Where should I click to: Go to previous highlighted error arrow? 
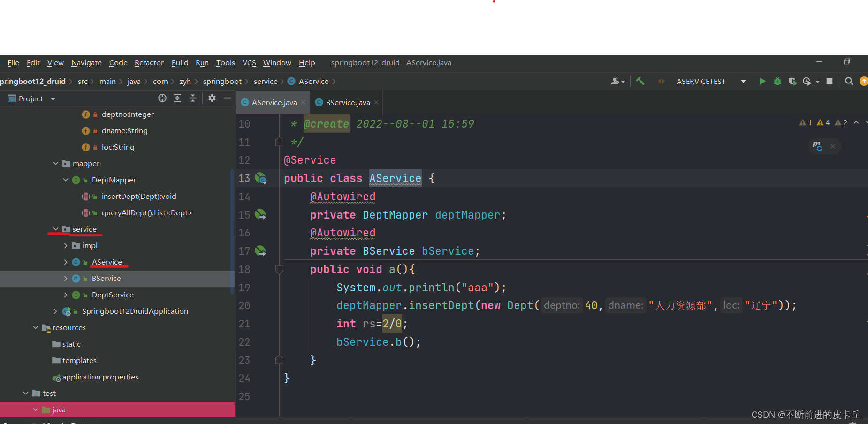pos(856,122)
